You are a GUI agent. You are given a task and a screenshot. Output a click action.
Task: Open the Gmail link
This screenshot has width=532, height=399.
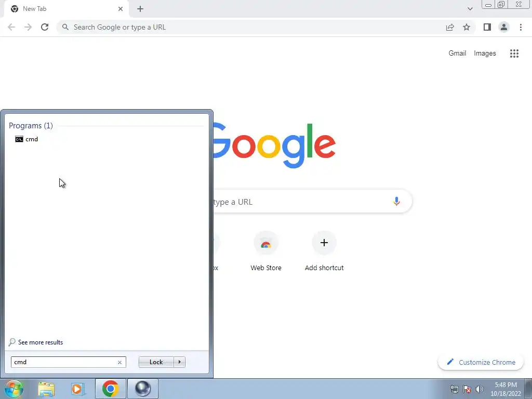pos(457,54)
